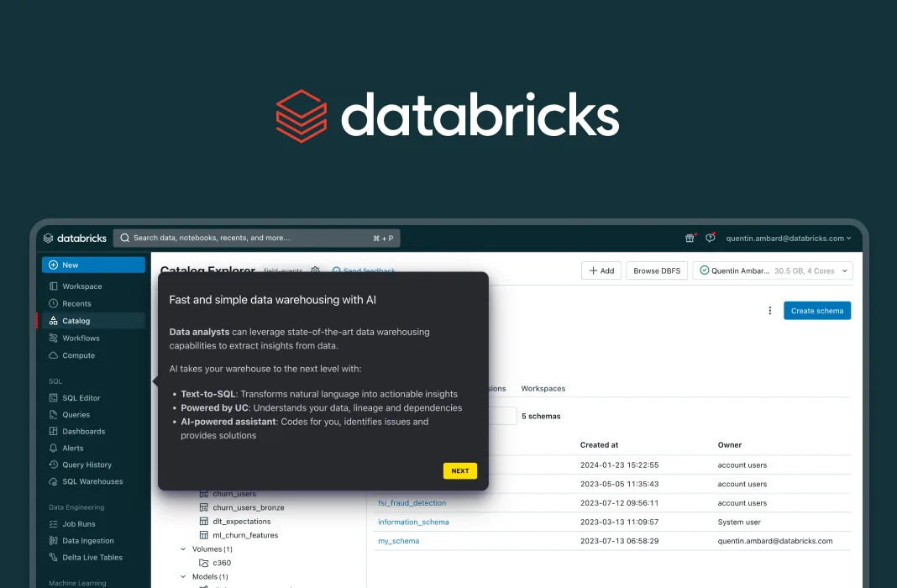This screenshot has width=897, height=588.
Task: Click the Browse DBFS button
Action: click(657, 270)
